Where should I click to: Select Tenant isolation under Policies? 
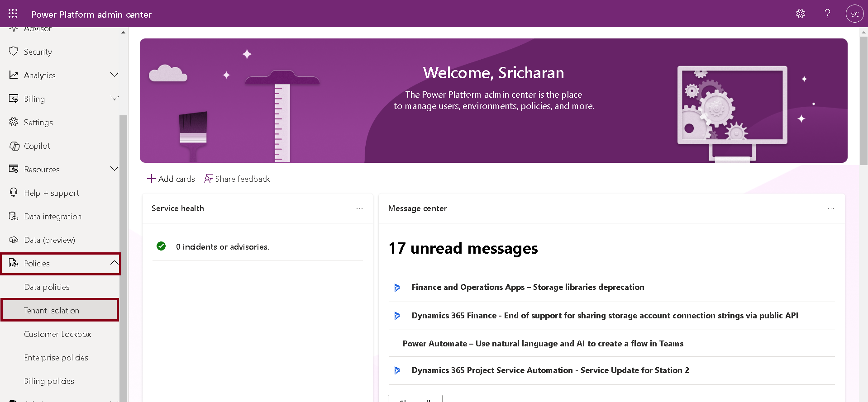[52, 311]
